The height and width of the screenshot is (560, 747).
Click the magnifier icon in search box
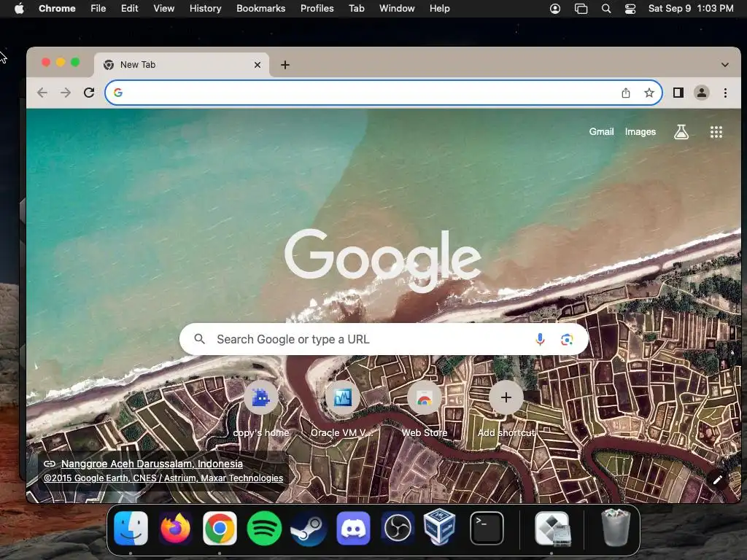(x=200, y=339)
